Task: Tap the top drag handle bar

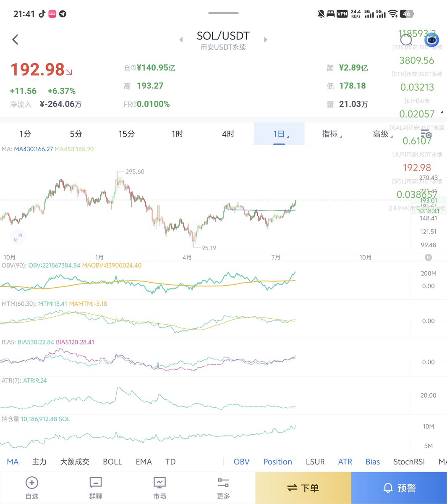Action: [223, 13]
